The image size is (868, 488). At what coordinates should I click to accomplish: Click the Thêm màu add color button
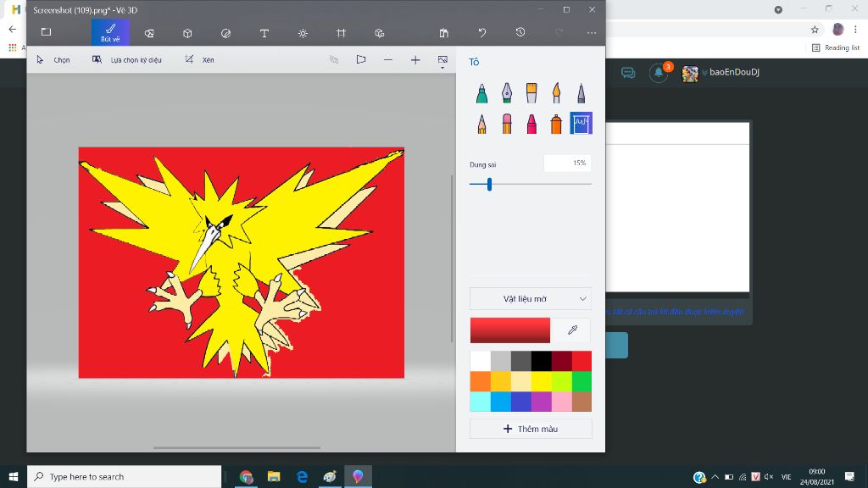[531, 429]
